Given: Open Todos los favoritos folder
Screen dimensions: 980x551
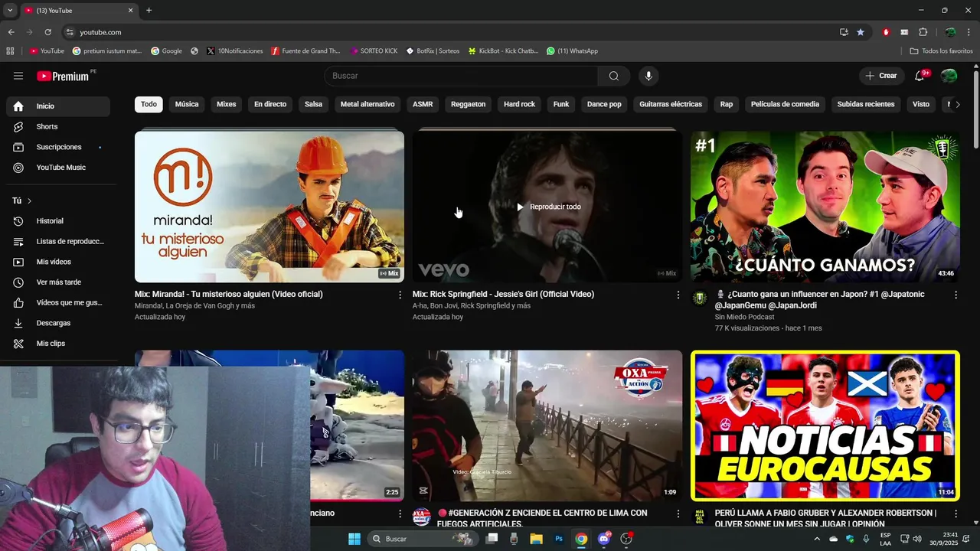Looking at the screenshot, I should pyautogui.click(x=941, y=51).
